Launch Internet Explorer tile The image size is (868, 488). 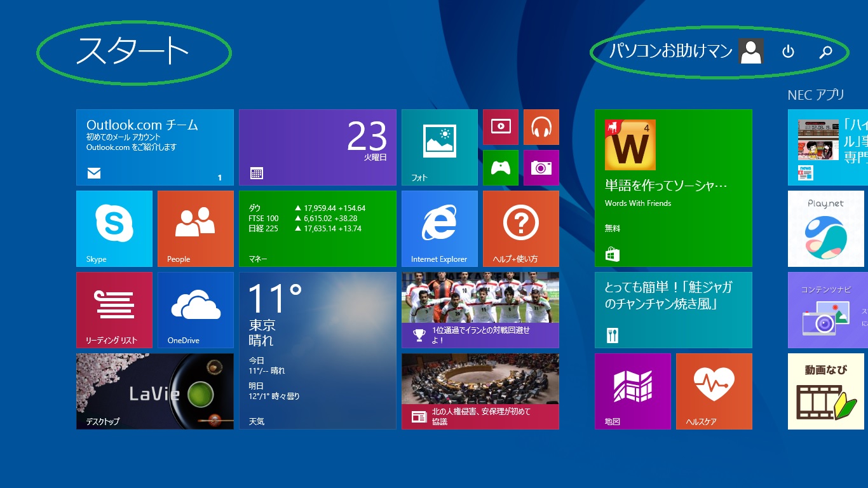(x=440, y=229)
